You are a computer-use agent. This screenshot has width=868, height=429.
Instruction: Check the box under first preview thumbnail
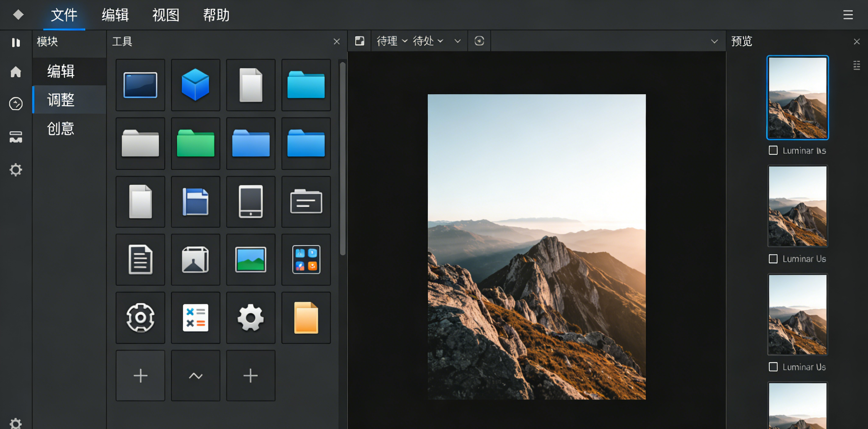tap(773, 150)
